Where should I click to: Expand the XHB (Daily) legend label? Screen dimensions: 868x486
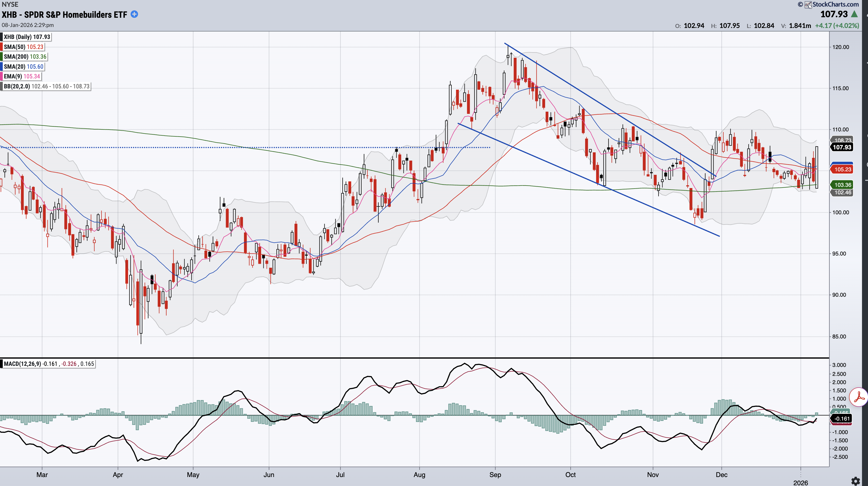tap(27, 37)
